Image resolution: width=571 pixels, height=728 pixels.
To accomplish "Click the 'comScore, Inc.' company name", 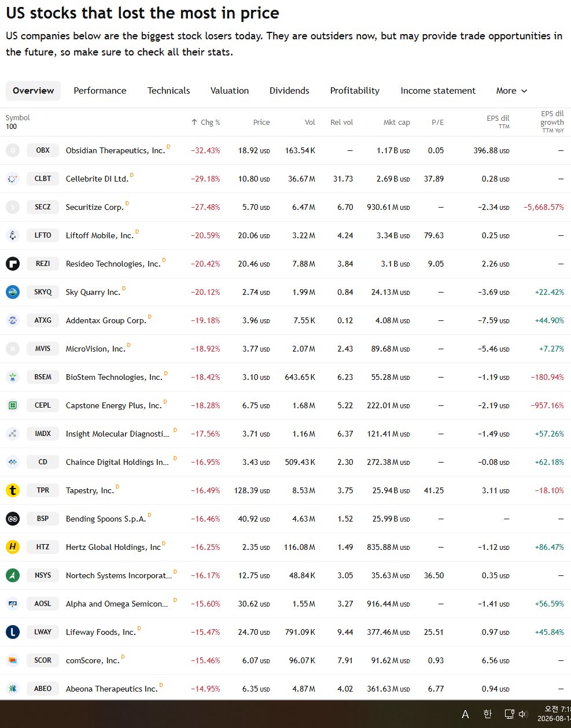I will 93,660.
